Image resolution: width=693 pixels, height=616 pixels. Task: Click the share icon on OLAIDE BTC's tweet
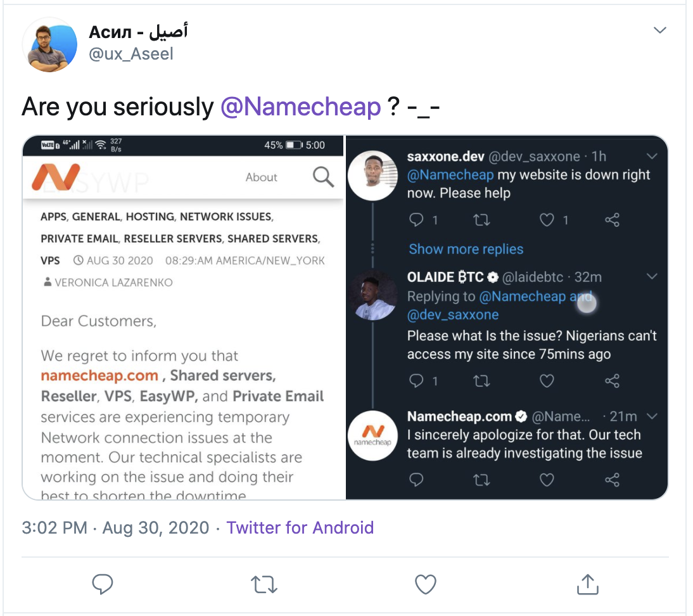coord(612,380)
